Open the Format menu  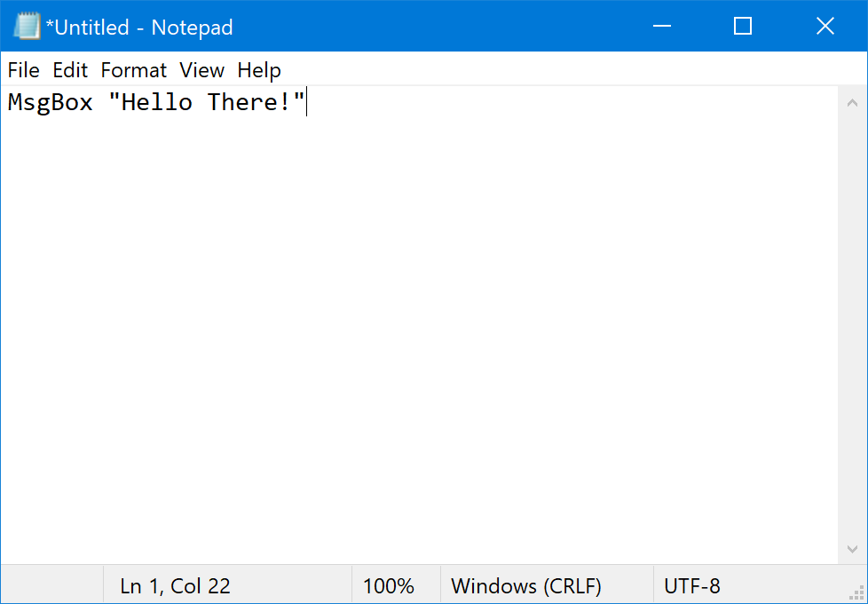pyautogui.click(x=133, y=70)
